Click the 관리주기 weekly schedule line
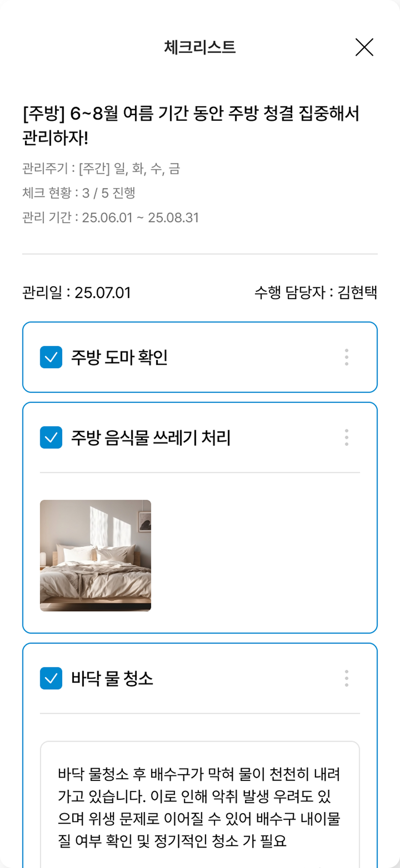Screen dimensions: 400x868 101,169
